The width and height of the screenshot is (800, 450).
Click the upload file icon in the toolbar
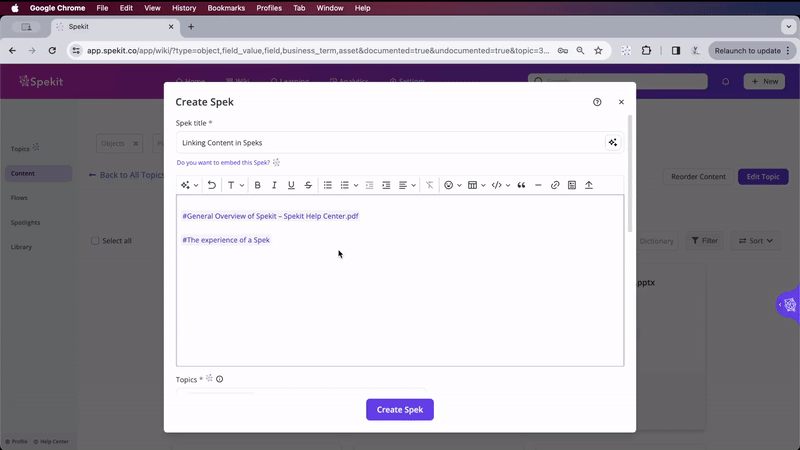[589, 185]
